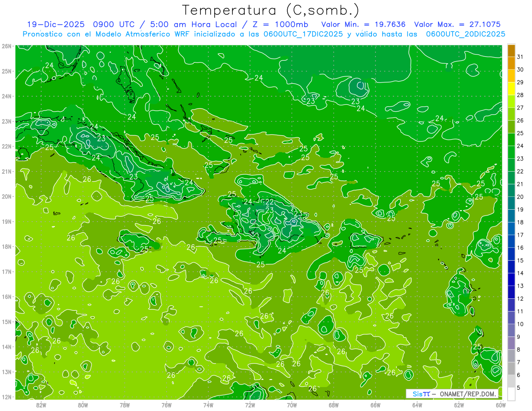Click the '82W' longitude axis label
This screenshot has height=411, width=532.
41,405
